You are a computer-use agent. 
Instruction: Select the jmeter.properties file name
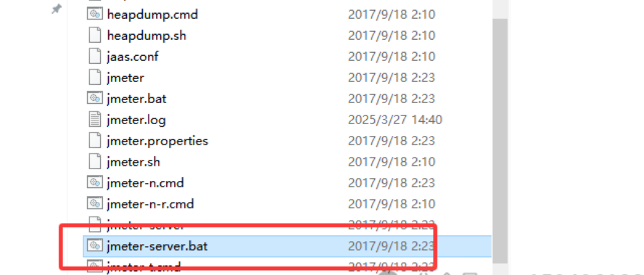click(157, 141)
